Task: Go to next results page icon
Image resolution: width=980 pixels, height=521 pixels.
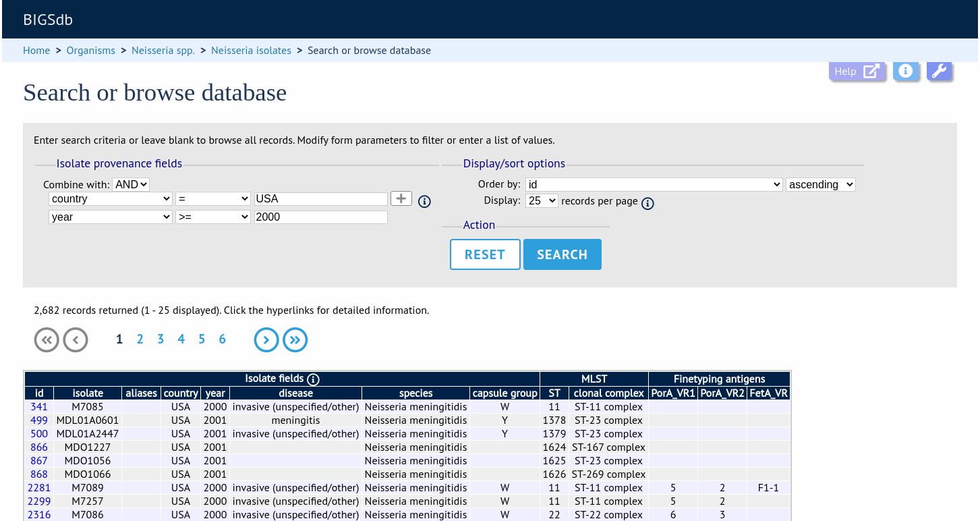Action: click(x=266, y=340)
